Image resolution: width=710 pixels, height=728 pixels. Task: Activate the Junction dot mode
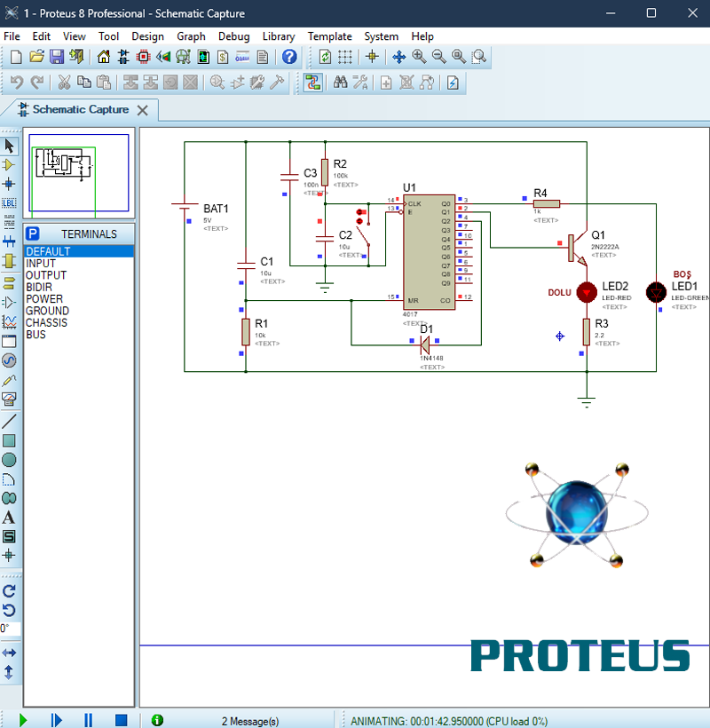9,184
